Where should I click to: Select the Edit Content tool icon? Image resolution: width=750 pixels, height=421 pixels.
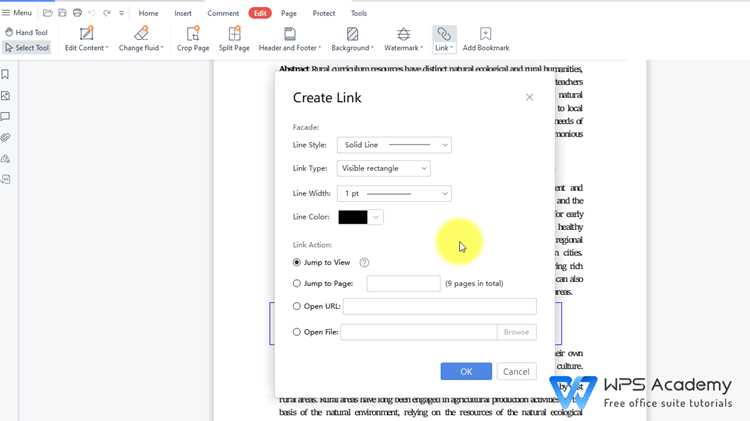point(86,33)
